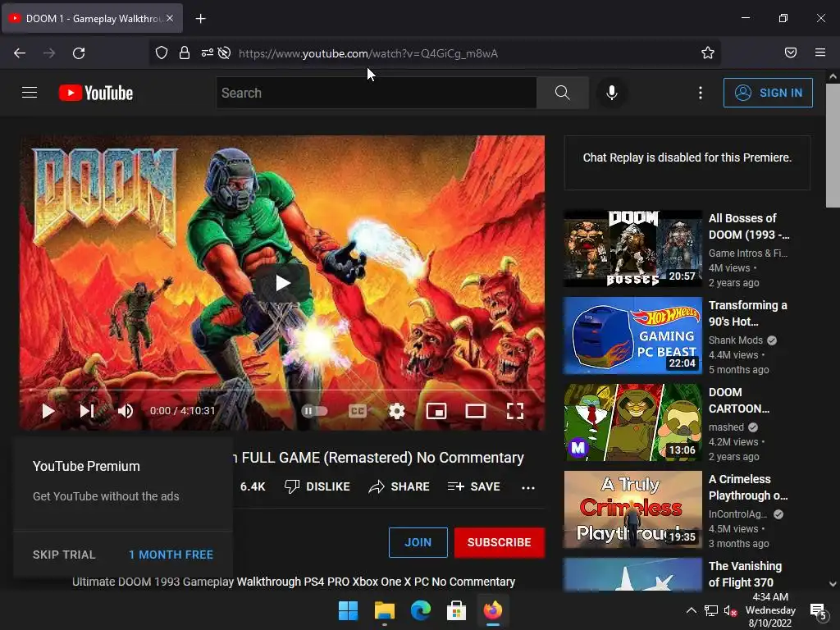
Task: Reload the page with refresh icon
Action: [79, 53]
